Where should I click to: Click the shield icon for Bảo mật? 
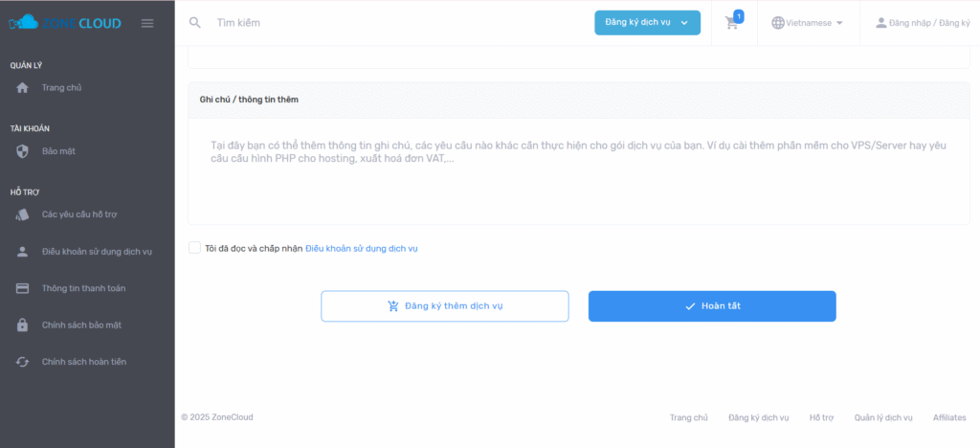pyautogui.click(x=23, y=151)
